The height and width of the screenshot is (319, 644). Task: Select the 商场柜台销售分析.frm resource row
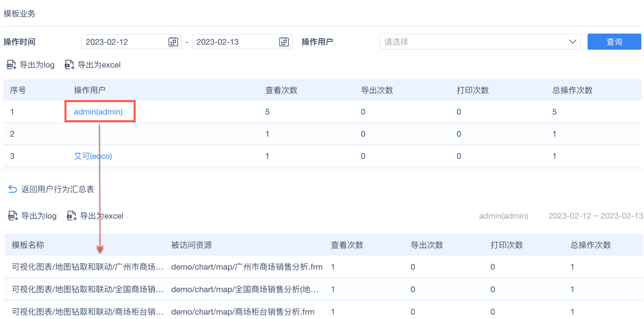tap(242, 312)
